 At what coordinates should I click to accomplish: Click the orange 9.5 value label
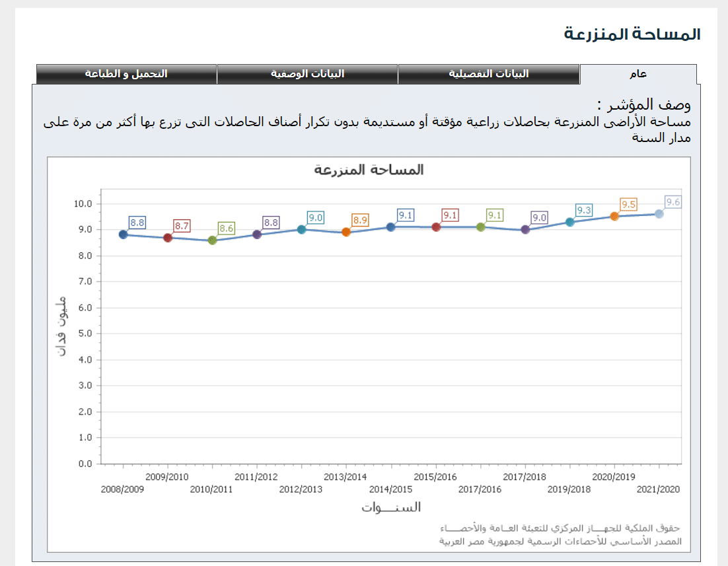[628, 205]
